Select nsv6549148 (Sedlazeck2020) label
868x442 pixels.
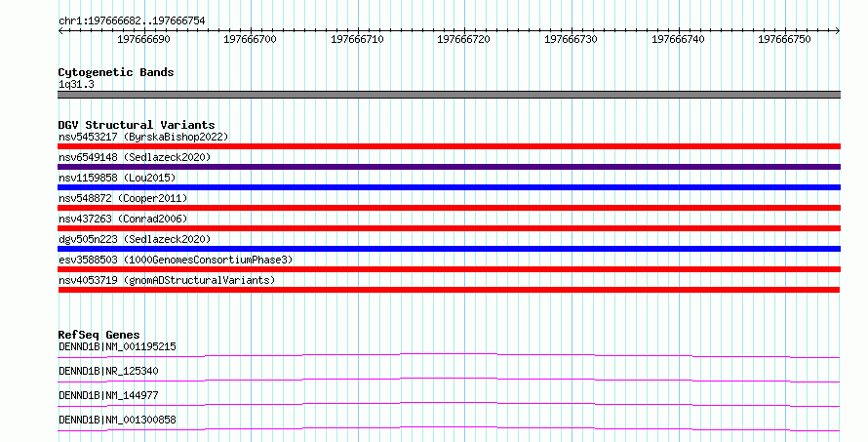(135, 157)
